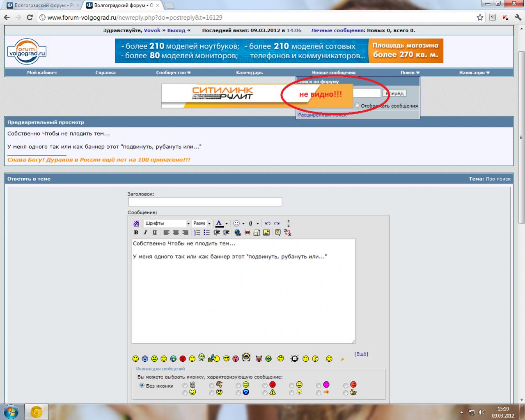Wrap selection in quote tags
The image size is (525, 420).
tap(277, 232)
